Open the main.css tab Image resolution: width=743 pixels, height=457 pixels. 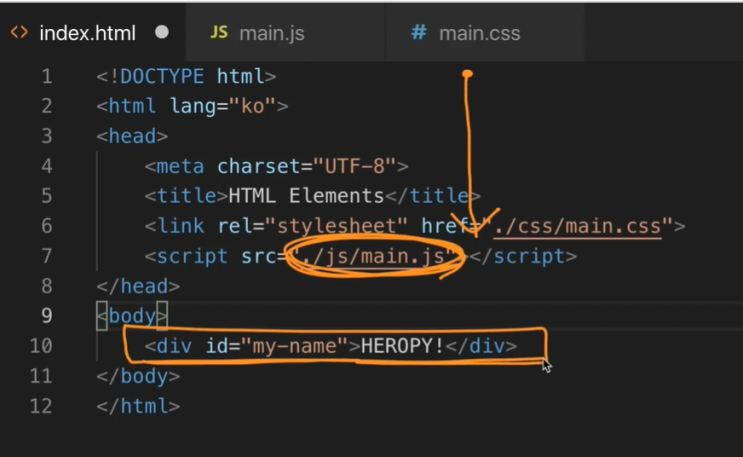(x=484, y=33)
